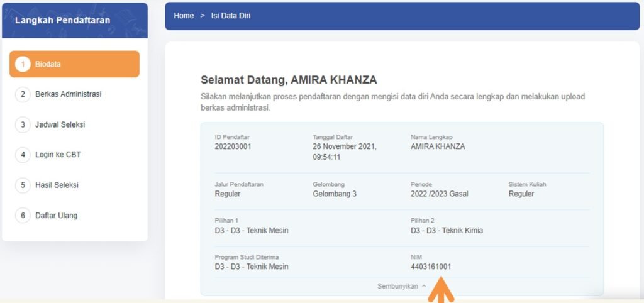Click Isi Data Diri breadcrumb item
644x303 pixels.
(x=231, y=16)
